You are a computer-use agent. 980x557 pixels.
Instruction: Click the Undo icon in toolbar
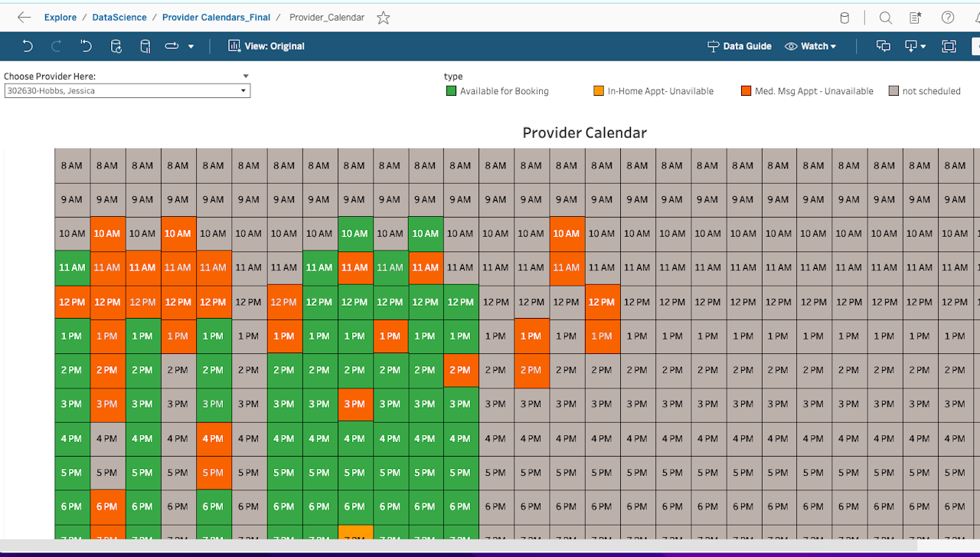point(28,46)
